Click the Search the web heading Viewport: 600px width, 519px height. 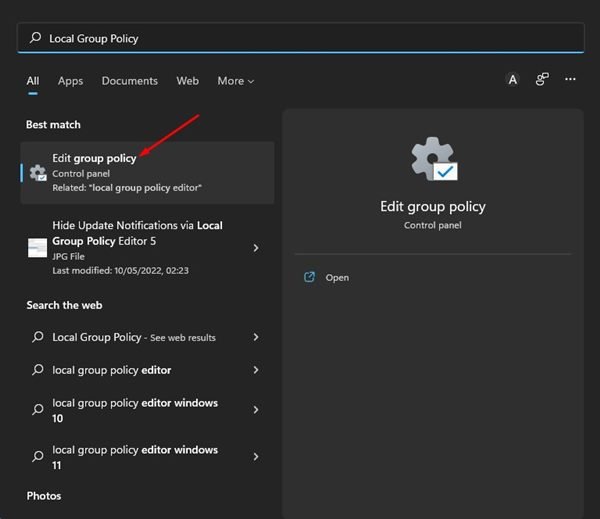[x=64, y=305]
